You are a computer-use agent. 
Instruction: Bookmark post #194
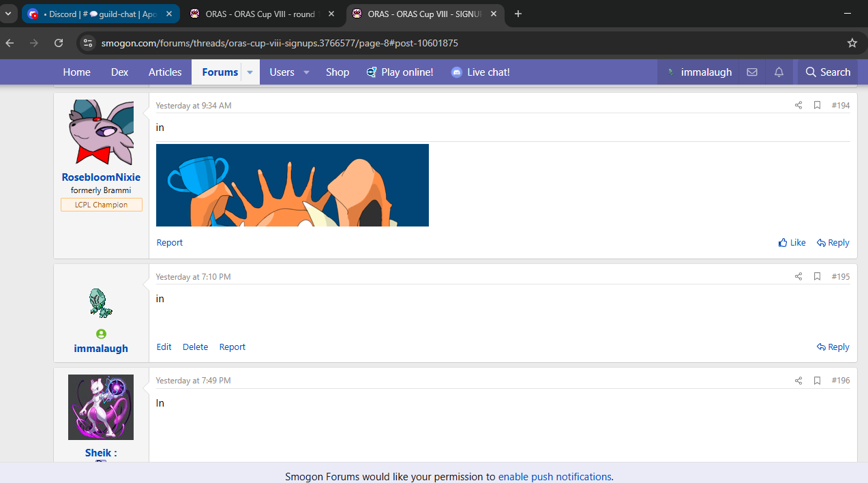817,105
